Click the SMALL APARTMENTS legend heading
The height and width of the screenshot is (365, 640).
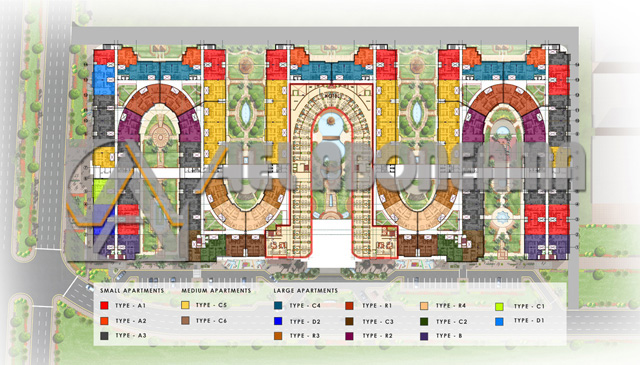click(132, 291)
